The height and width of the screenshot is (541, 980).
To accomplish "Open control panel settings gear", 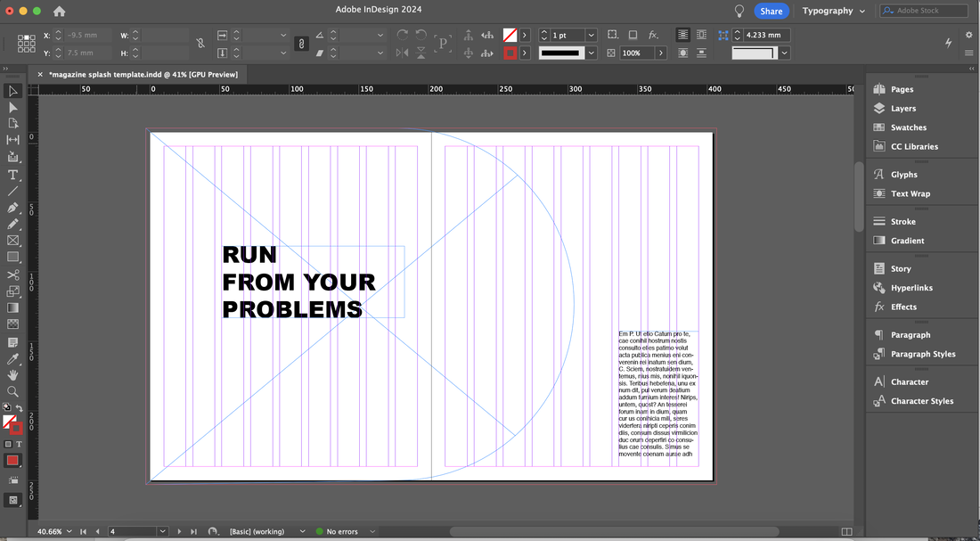I will [969, 35].
